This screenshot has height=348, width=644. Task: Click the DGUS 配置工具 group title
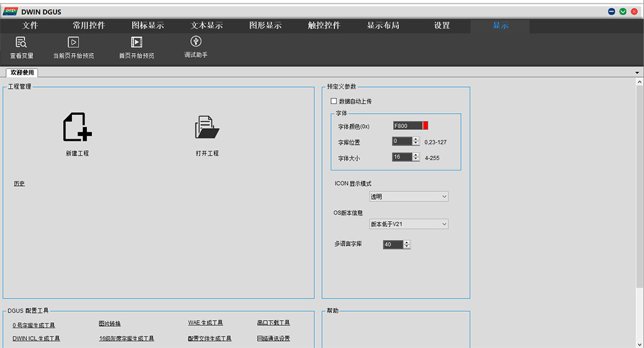pyautogui.click(x=28, y=310)
